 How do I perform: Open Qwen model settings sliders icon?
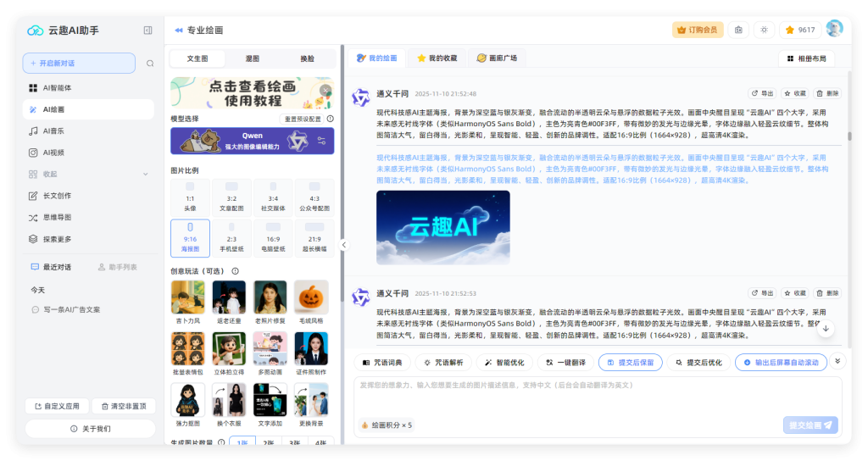[x=322, y=141]
